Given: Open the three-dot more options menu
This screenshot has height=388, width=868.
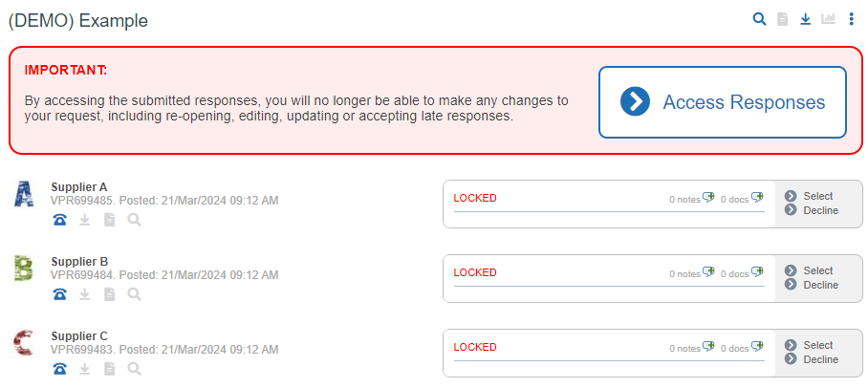Looking at the screenshot, I should pyautogui.click(x=852, y=19).
